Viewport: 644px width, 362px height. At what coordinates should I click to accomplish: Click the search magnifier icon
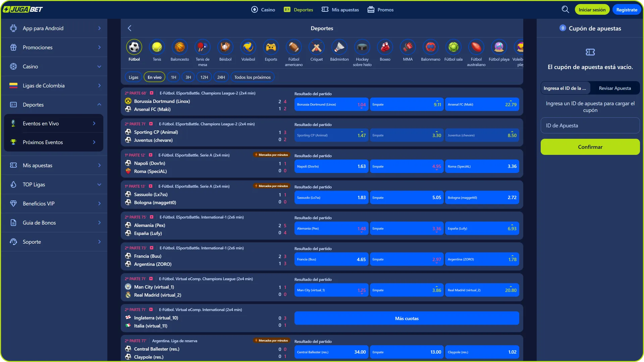pyautogui.click(x=566, y=9)
